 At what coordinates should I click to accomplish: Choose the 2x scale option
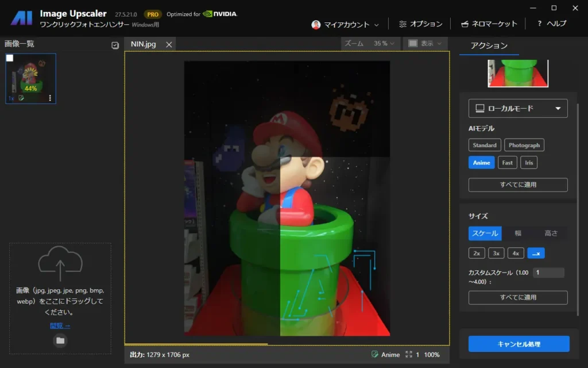[x=477, y=253]
